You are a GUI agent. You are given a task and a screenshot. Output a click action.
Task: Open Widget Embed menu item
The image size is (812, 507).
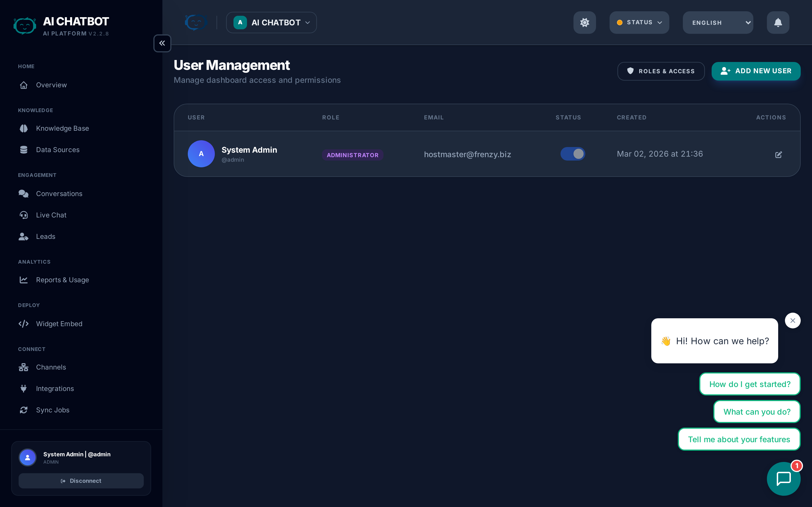(x=59, y=324)
